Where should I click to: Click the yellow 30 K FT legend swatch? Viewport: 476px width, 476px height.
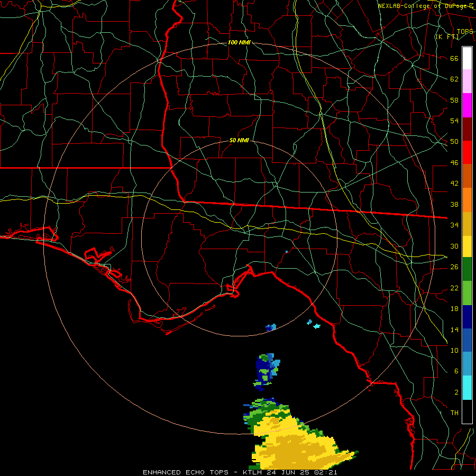467,246
